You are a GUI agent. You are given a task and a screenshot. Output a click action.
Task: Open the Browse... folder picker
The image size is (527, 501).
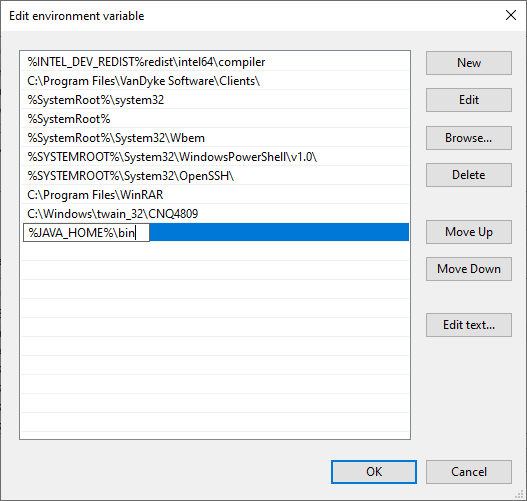pos(469,138)
